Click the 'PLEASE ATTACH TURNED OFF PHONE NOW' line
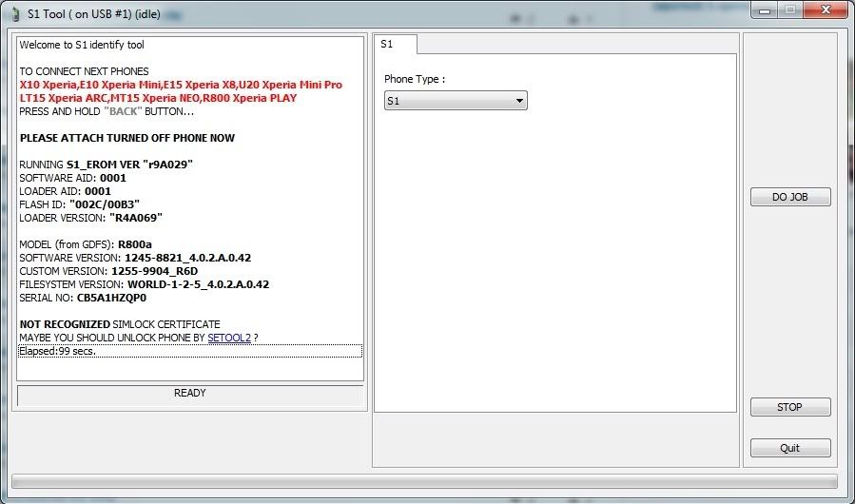 coord(127,138)
